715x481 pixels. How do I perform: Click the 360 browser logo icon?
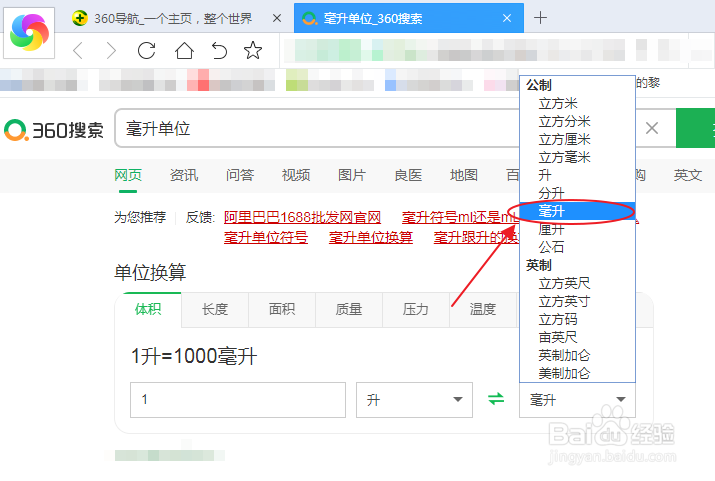pos(29,32)
